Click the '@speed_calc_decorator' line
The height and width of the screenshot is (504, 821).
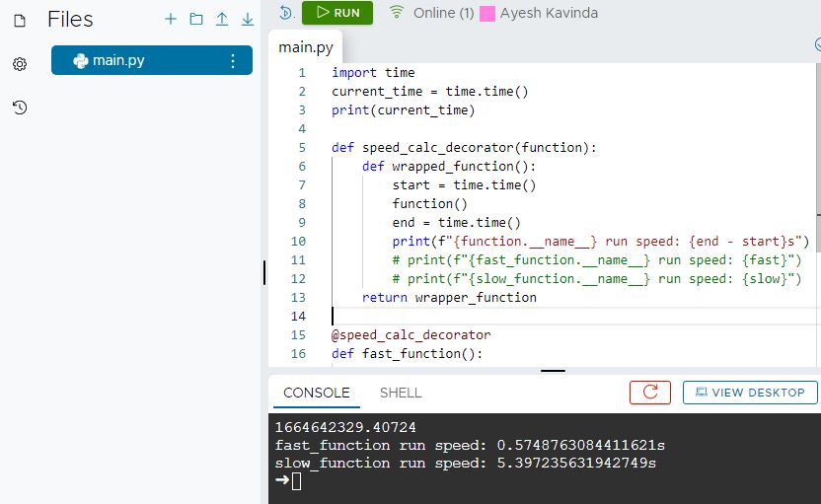(x=411, y=335)
